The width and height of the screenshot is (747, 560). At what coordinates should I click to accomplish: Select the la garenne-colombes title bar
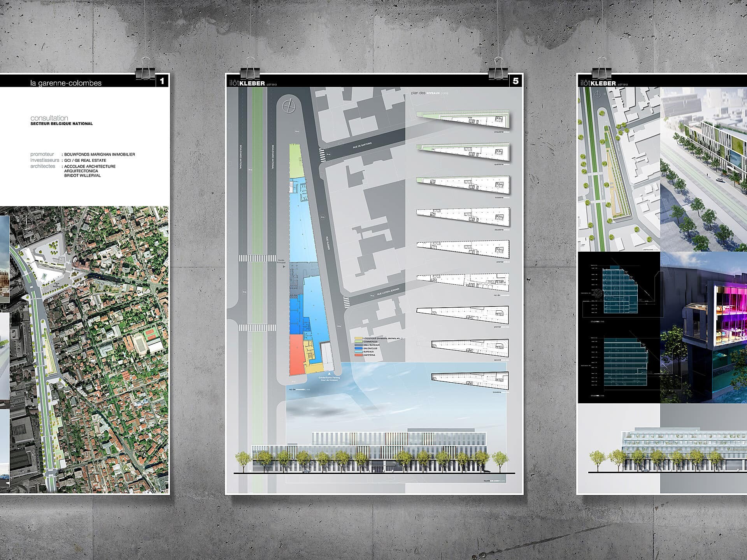66,82
